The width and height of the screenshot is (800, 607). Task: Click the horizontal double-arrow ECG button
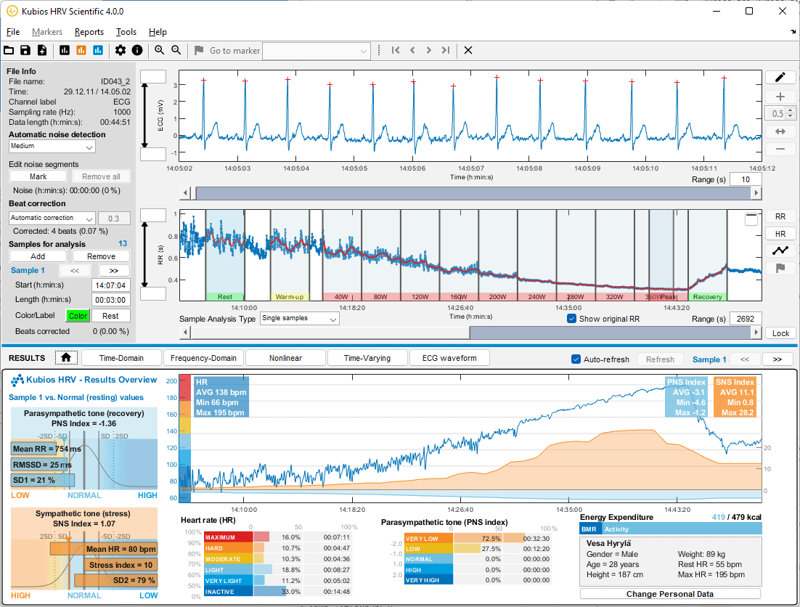(780, 132)
